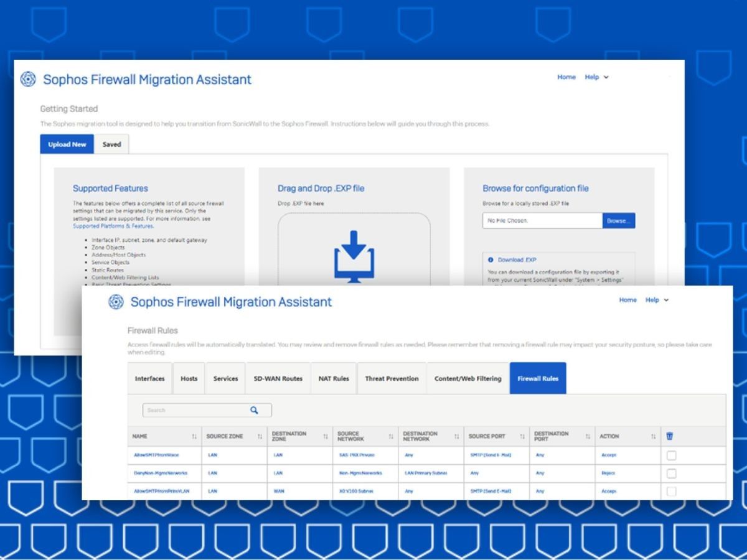
Task: Click the trash icon in the table header
Action: pyautogui.click(x=670, y=436)
